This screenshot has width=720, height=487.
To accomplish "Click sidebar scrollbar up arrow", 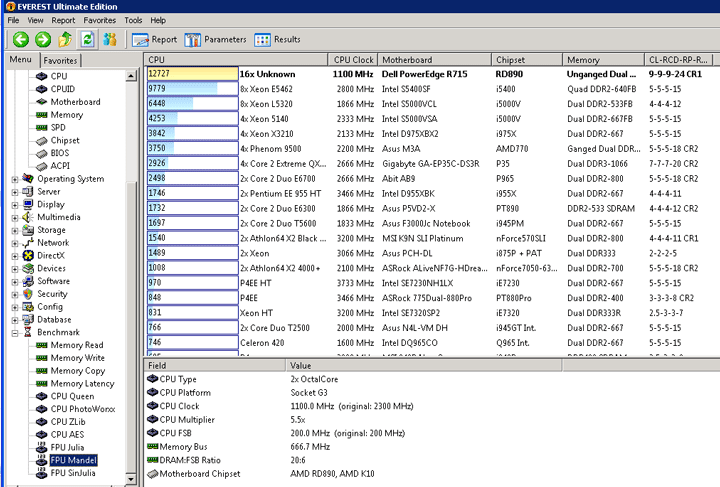I will pyautogui.click(x=131, y=76).
